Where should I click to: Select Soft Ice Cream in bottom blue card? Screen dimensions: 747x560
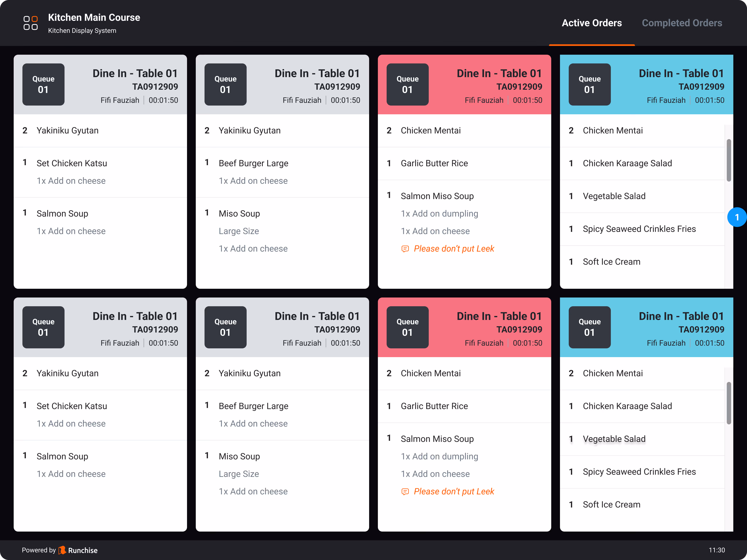611,505
